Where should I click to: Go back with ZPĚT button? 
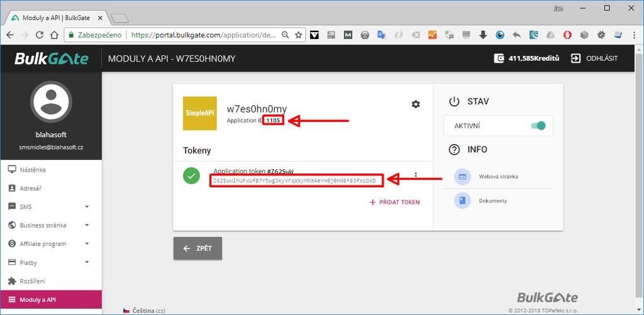[197, 248]
